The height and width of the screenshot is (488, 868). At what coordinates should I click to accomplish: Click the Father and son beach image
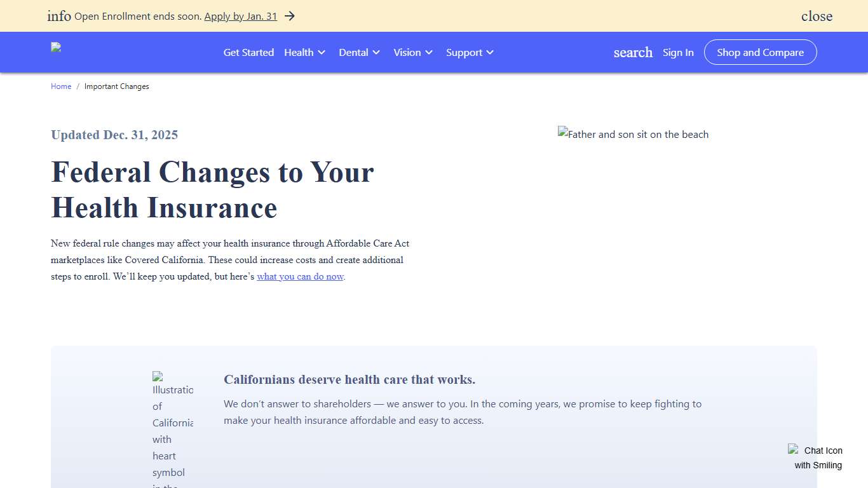pyautogui.click(x=633, y=134)
